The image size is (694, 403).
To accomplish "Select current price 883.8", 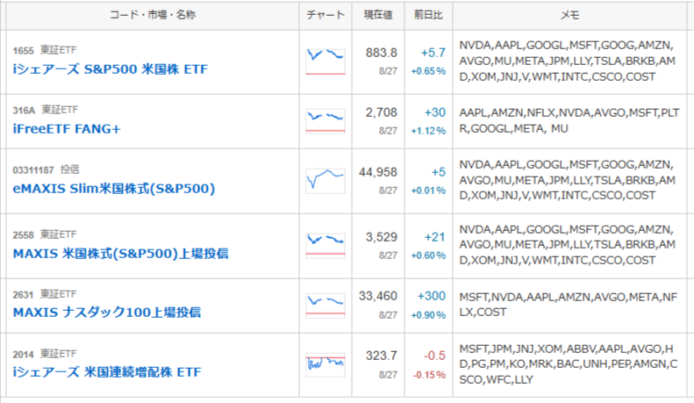I will (x=381, y=53).
